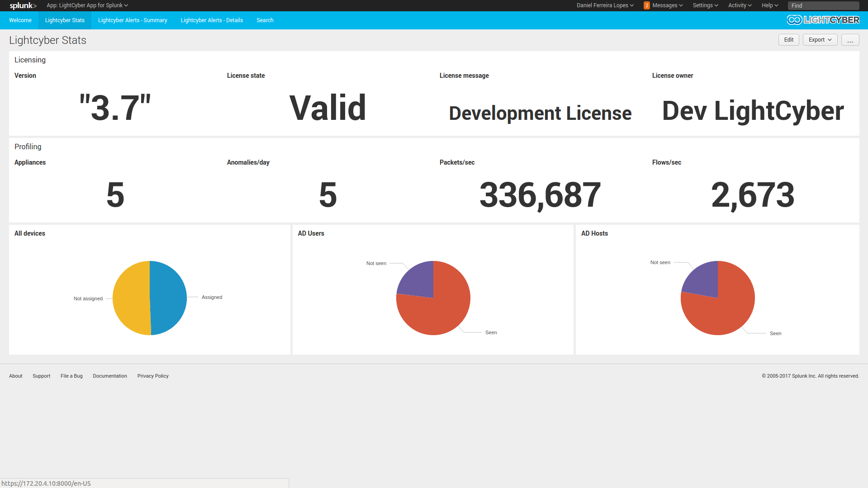Click the Splunk logo
The image size is (868, 488).
coord(23,5)
